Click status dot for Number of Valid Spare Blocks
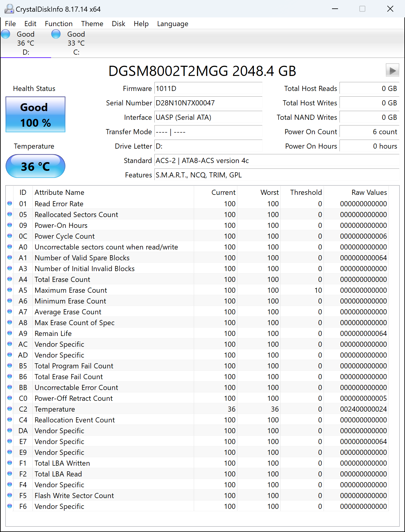The image size is (405, 532). pyautogui.click(x=10, y=258)
